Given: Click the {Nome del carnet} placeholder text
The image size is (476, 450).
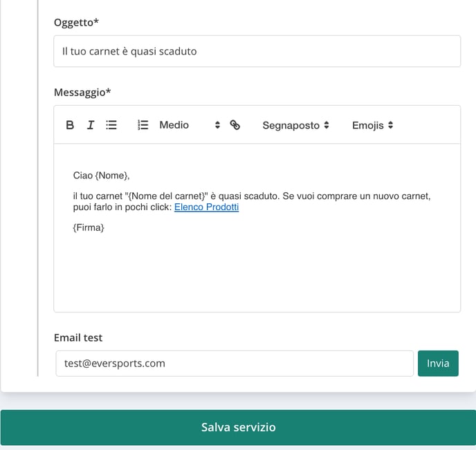Looking at the screenshot, I should pos(166,196).
